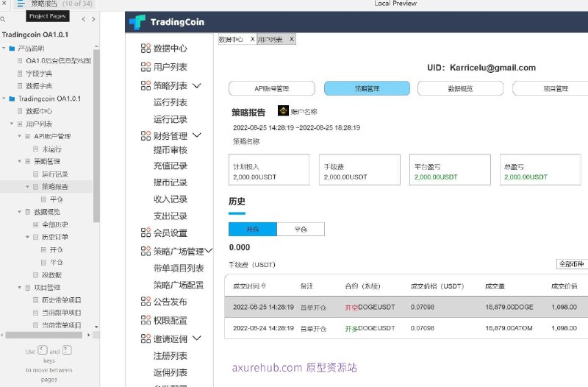Viewport: 588px width, 387px height.
Task: Open 当前跟单项目 page in tree
Action: [62, 312]
